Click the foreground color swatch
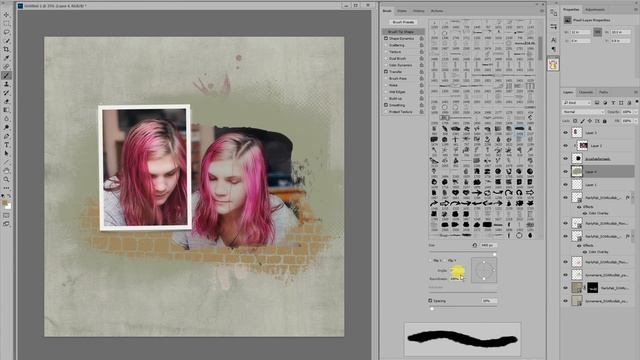Screen dimensions: 640x360 (x=4, y=202)
